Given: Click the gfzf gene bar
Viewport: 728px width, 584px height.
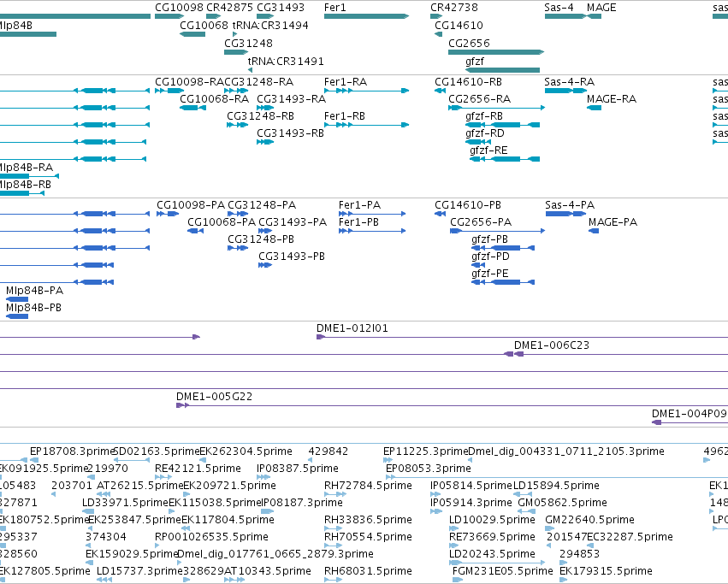Looking at the screenshot, I should click(502, 70).
